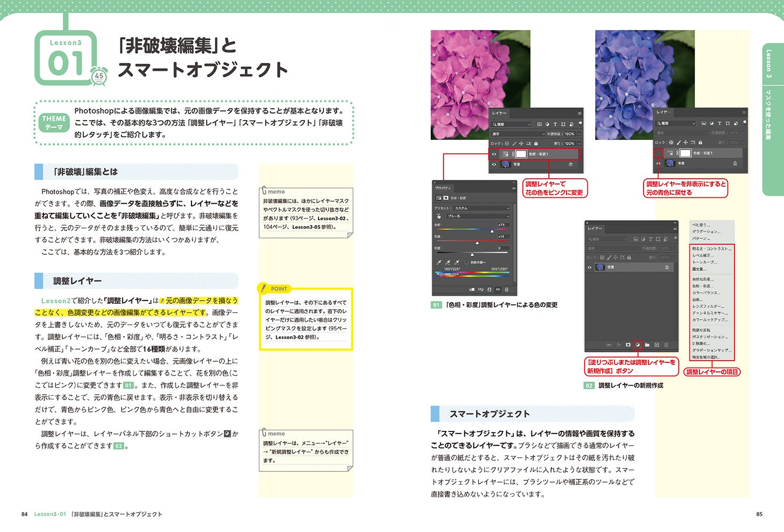Toggle layer filtering switch in blue flower's Layers panel

(744, 123)
